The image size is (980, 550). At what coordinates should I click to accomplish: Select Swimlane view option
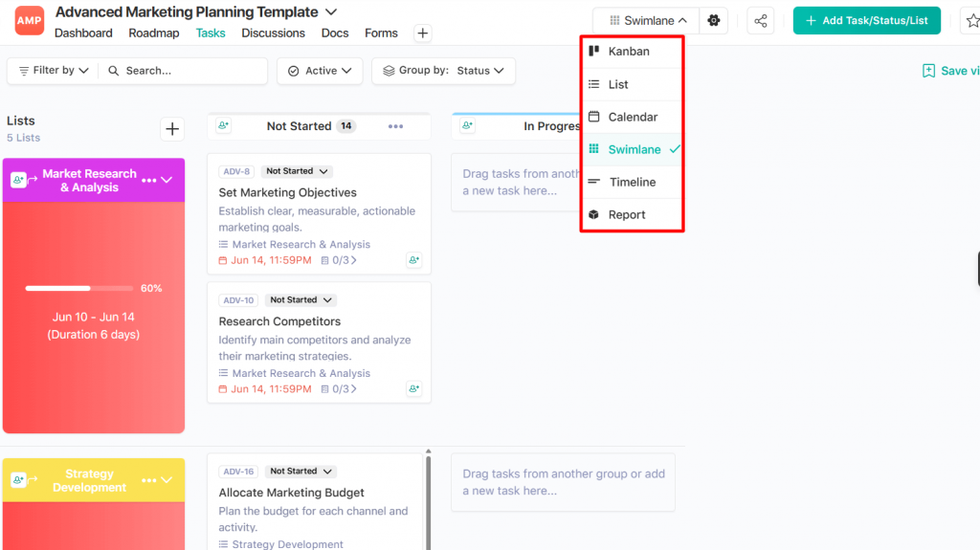tap(632, 149)
